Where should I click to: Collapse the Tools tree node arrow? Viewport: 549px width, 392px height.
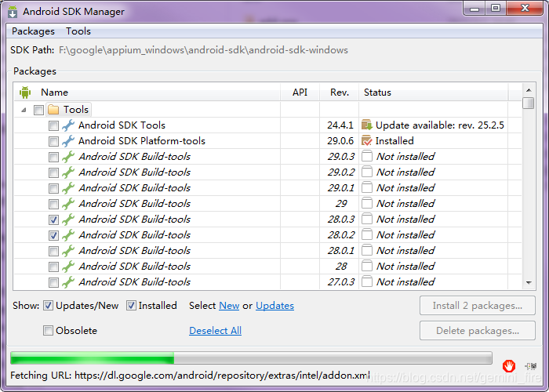tap(24, 110)
